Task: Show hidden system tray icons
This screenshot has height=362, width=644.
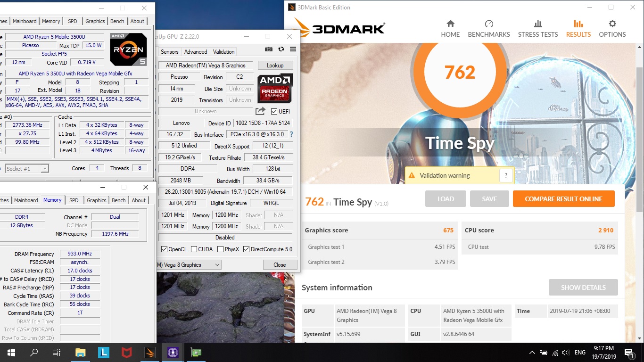Action: 532,352
